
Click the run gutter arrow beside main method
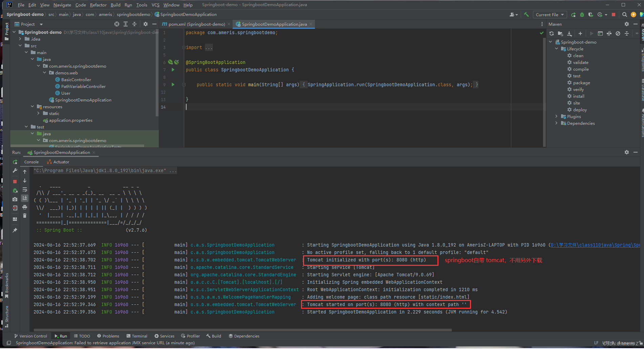pyautogui.click(x=173, y=85)
